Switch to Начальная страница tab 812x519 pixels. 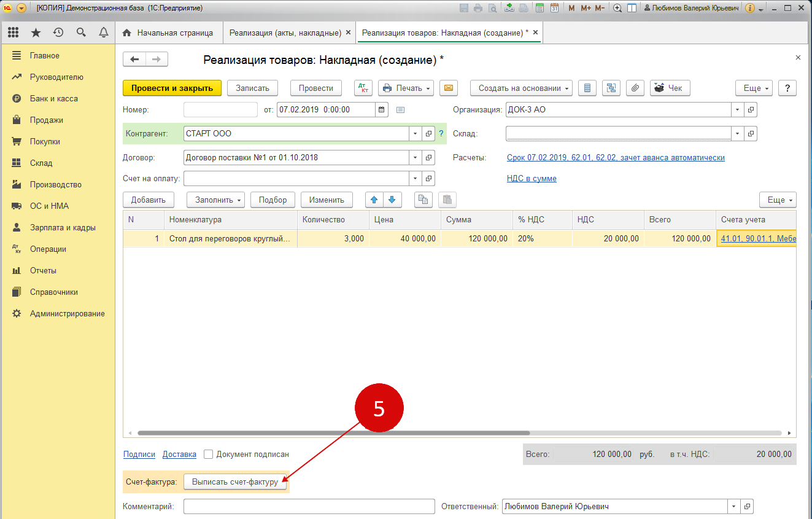[x=168, y=33]
